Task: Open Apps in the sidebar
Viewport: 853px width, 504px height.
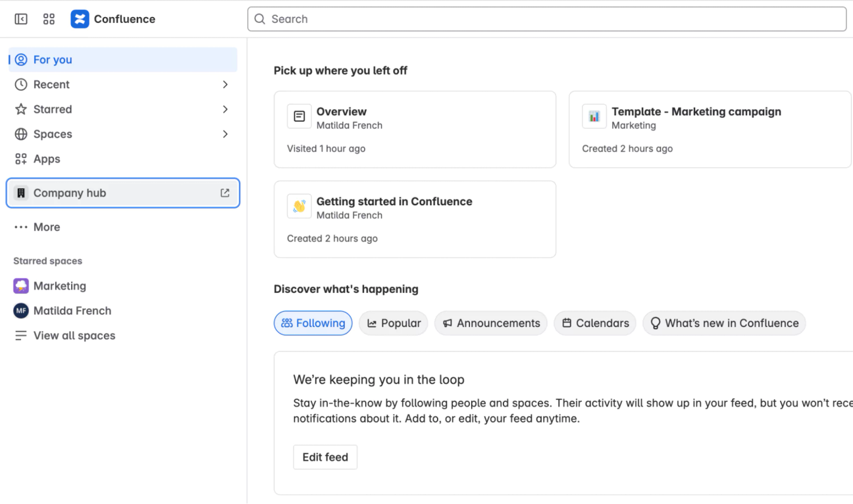Action: pos(47,159)
